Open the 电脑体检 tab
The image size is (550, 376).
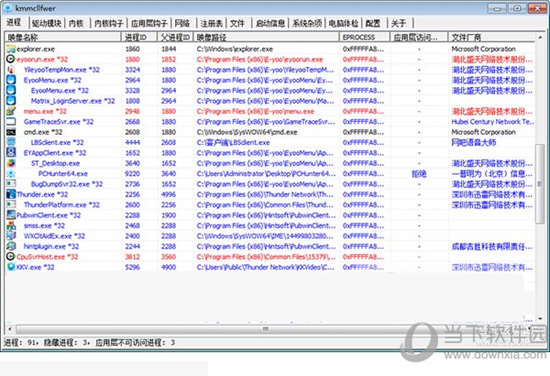point(343,24)
